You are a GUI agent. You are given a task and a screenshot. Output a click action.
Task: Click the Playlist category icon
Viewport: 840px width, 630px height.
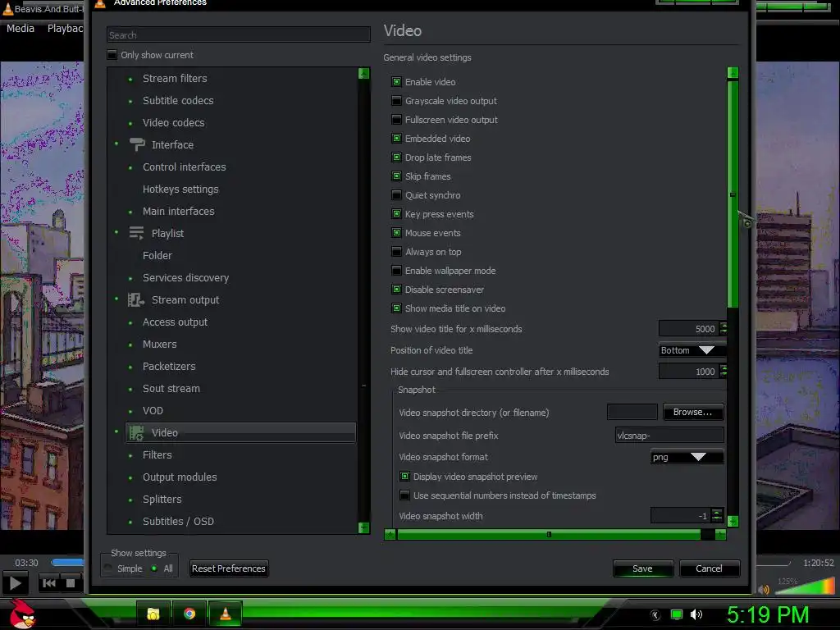137,233
